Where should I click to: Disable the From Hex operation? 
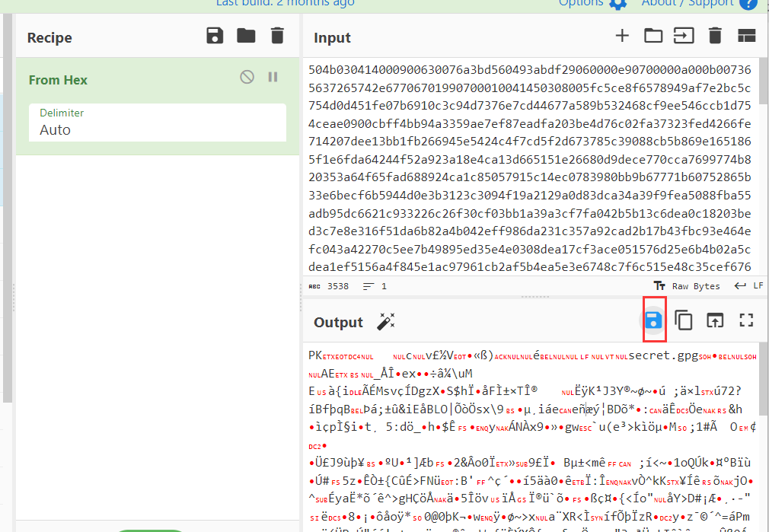pos(247,77)
